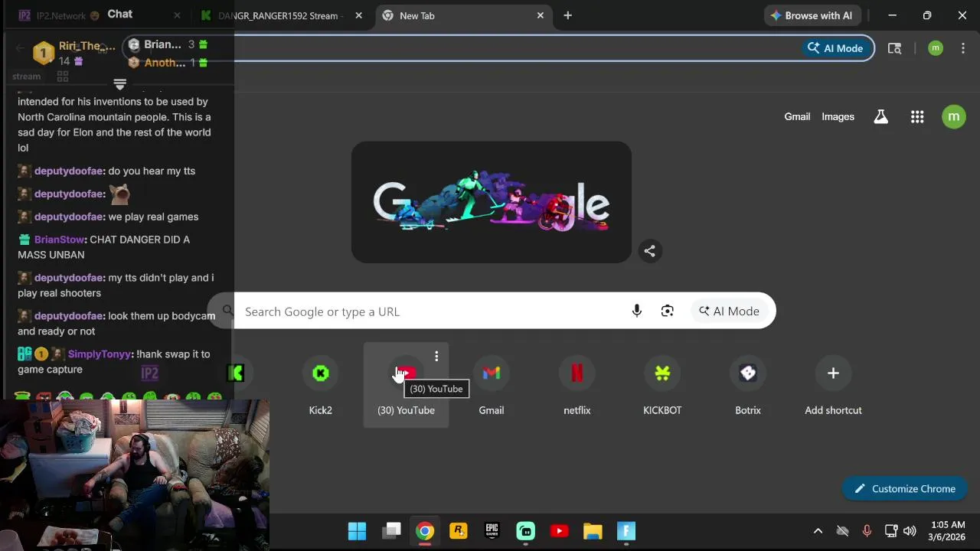
Task: Open more actions menu for YouTube shortcut
Action: pyautogui.click(x=436, y=356)
